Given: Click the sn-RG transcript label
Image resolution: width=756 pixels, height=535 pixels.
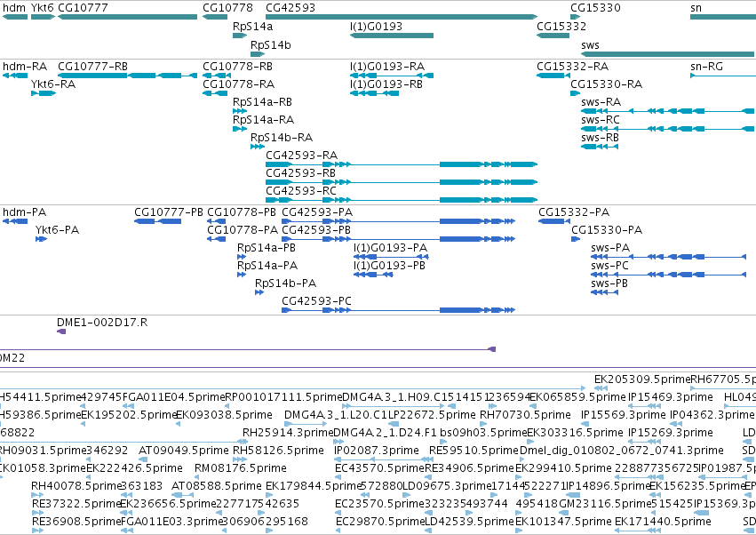Looking at the screenshot, I should pos(706,67).
